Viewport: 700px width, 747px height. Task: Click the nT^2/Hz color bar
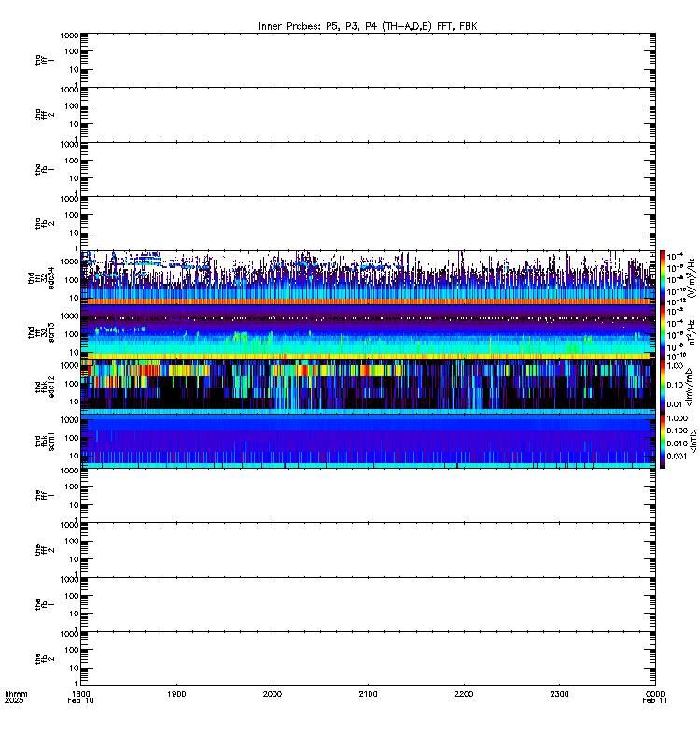click(663, 332)
